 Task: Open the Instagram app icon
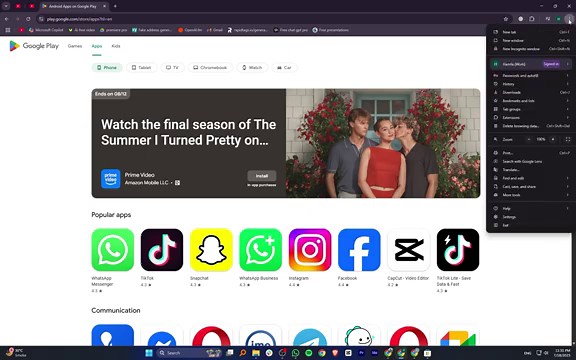click(310, 250)
